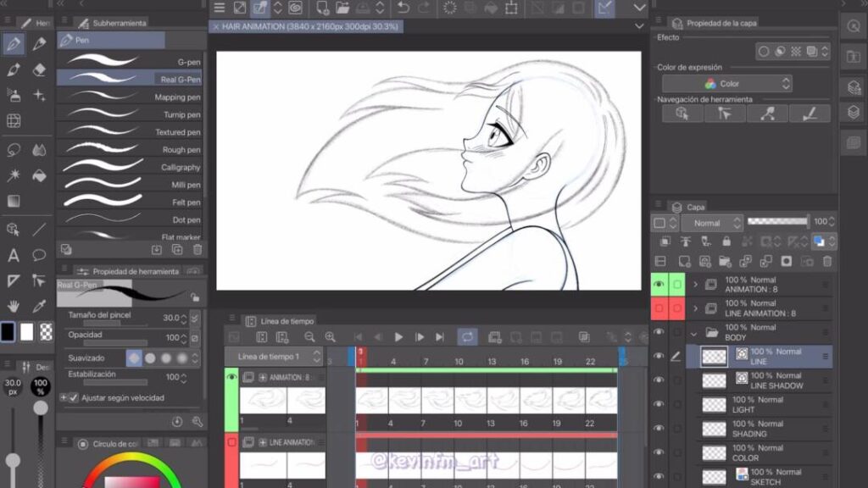This screenshot has height=488, width=868.
Task: Hide the SHADING layer
Action: 659,428
